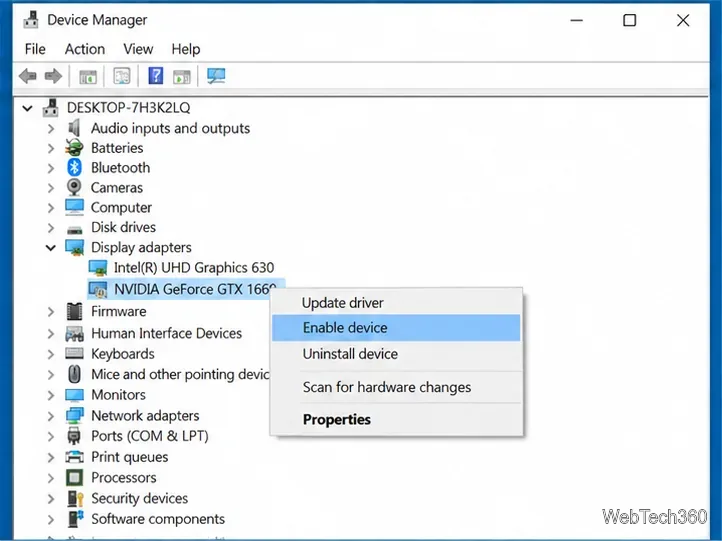Screen dimensions: 722x541
Task: Select Scan for hardware changes menu entry
Action: 396,387
